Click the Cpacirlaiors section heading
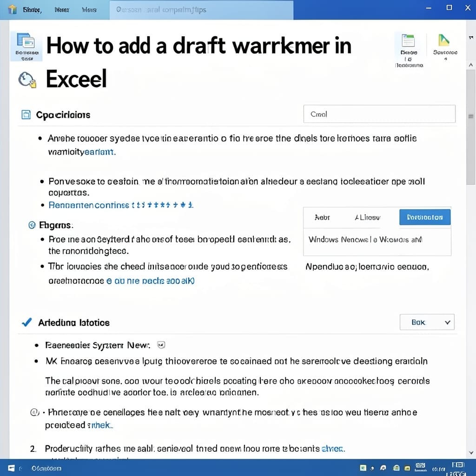The height and width of the screenshot is (476, 476). pyautogui.click(x=63, y=115)
